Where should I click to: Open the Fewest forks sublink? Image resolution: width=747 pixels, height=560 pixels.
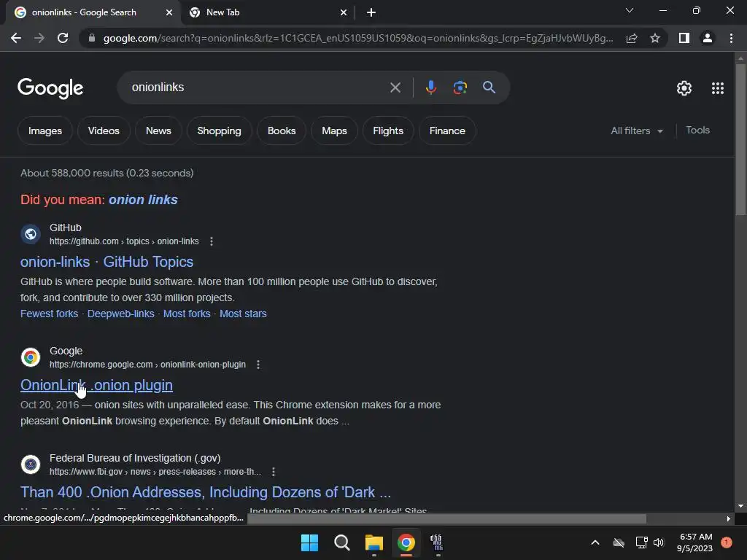pos(49,314)
